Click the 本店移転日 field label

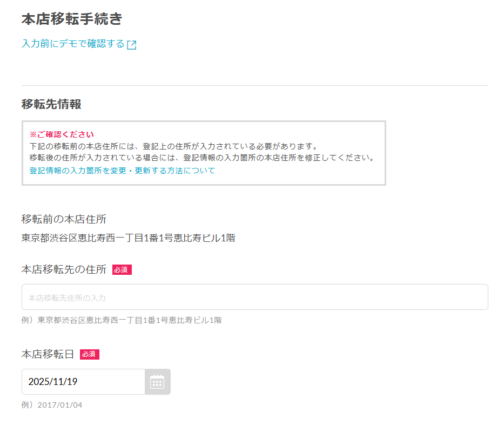pos(48,354)
